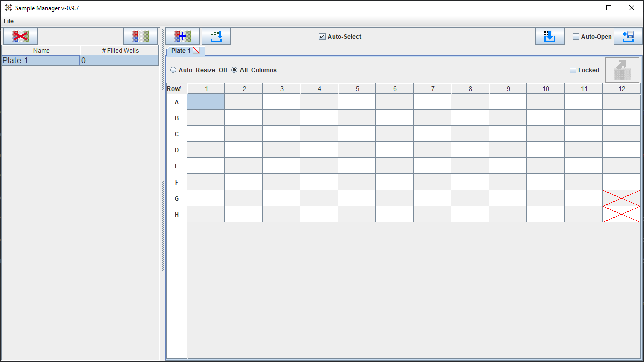The image size is (644, 362).
Task: Toggle the Auto-Select checkbox
Action: click(x=322, y=37)
